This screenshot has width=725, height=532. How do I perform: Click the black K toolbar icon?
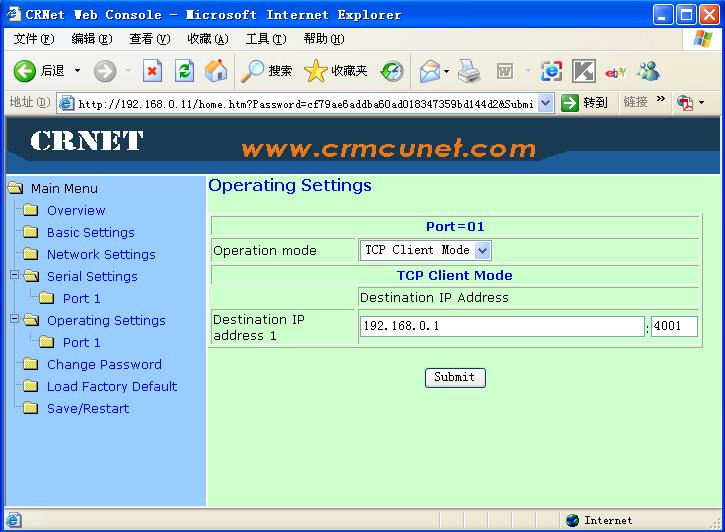tap(584, 71)
